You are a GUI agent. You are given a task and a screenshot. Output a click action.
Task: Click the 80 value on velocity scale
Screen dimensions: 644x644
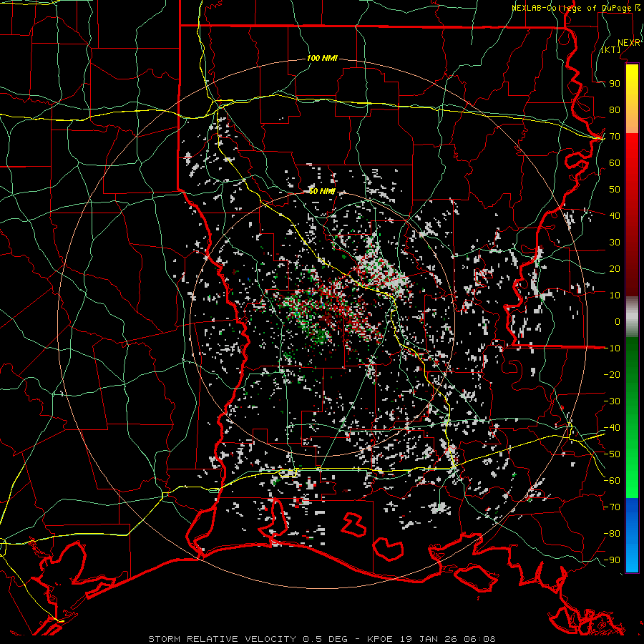[615, 109]
